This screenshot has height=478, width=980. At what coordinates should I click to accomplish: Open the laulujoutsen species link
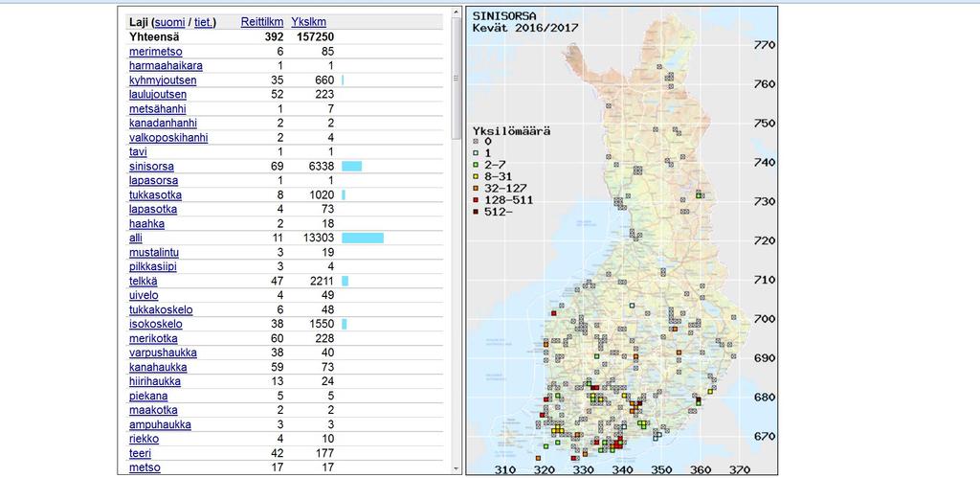pyautogui.click(x=158, y=95)
